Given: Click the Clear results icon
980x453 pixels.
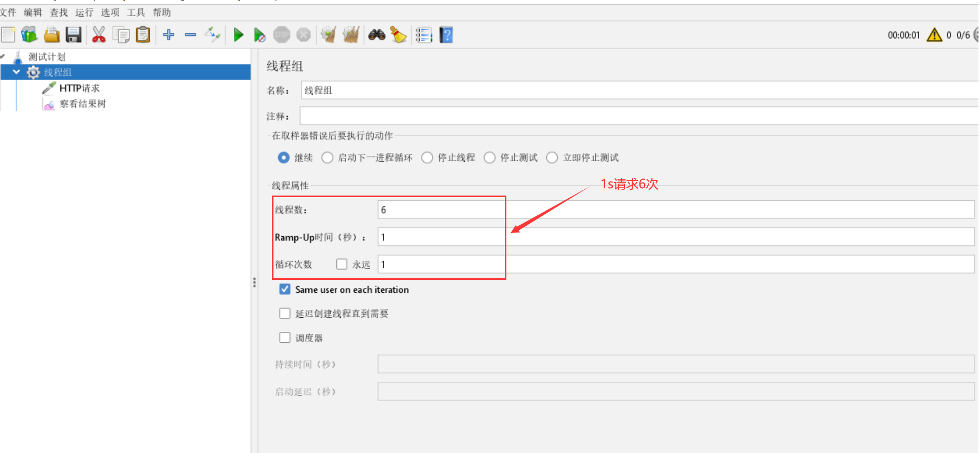Looking at the screenshot, I should click(329, 35).
